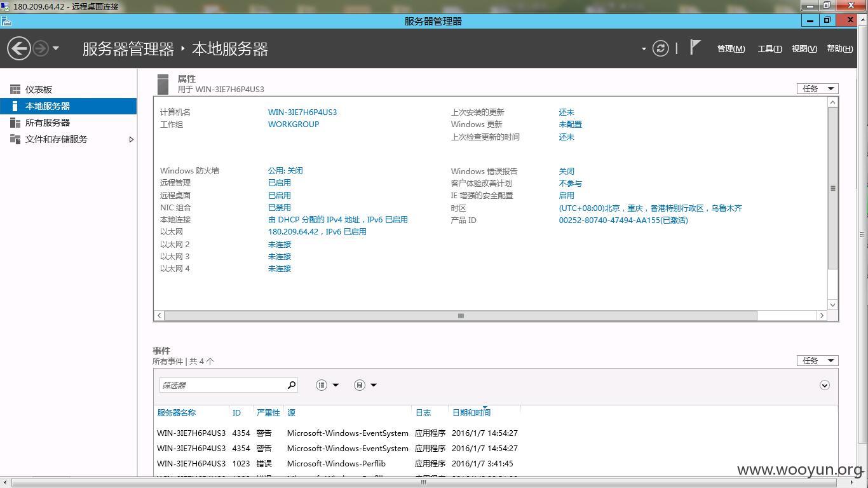Select the Microsoft-Windows-Perflib event row at 3:41:45
This screenshot has height=488, width=868.
[496, 463]
